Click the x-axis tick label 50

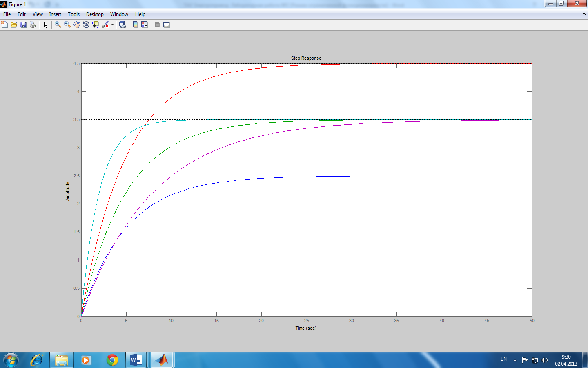point(532,321)
